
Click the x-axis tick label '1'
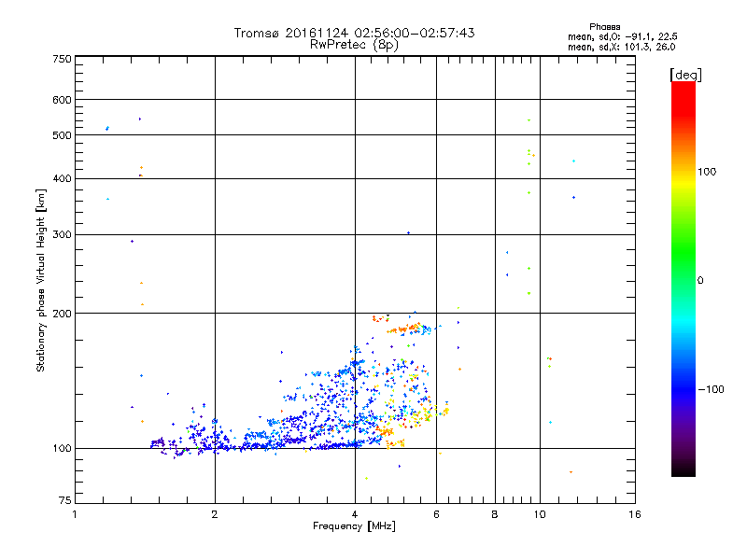(75, 514)
